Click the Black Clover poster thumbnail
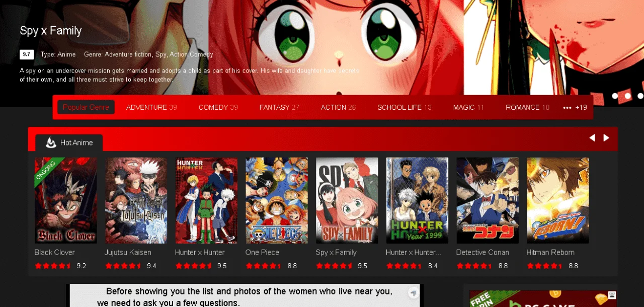644x307 pixels. [x=65, y=200]
